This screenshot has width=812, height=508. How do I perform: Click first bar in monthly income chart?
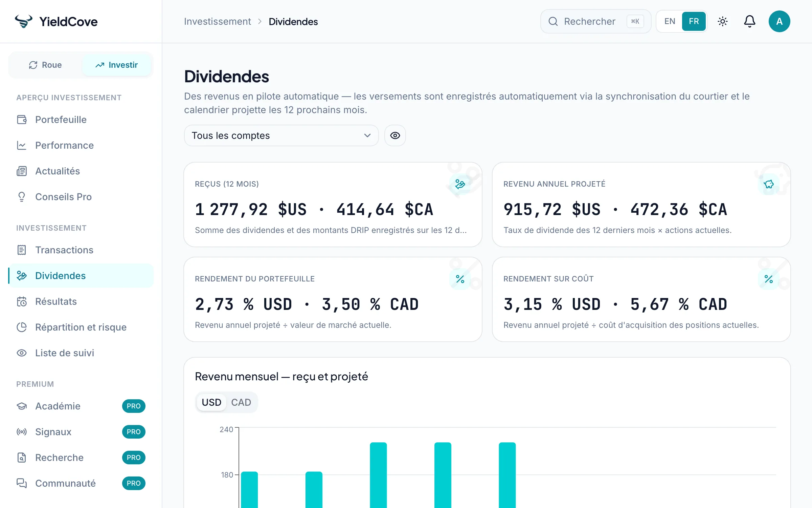click(249, 490)
